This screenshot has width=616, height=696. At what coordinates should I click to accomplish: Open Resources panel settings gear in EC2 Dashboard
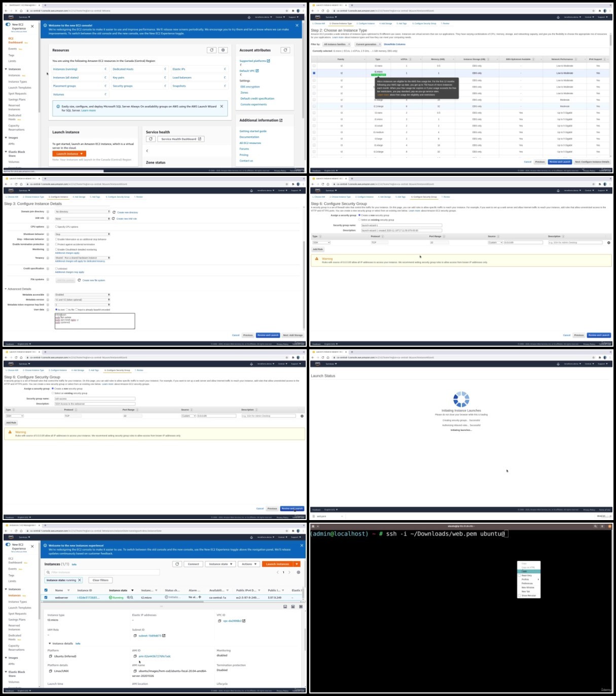(223, 50)
